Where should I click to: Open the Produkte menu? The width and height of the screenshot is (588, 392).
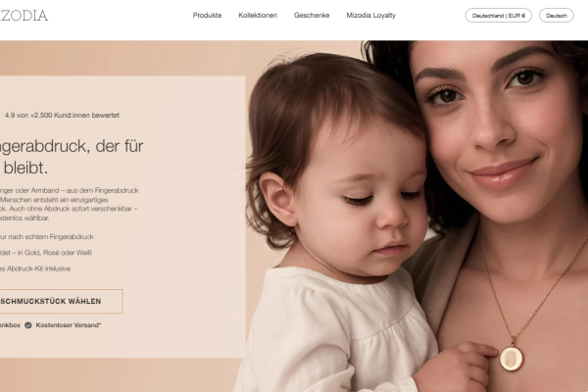tap(207, 16)
